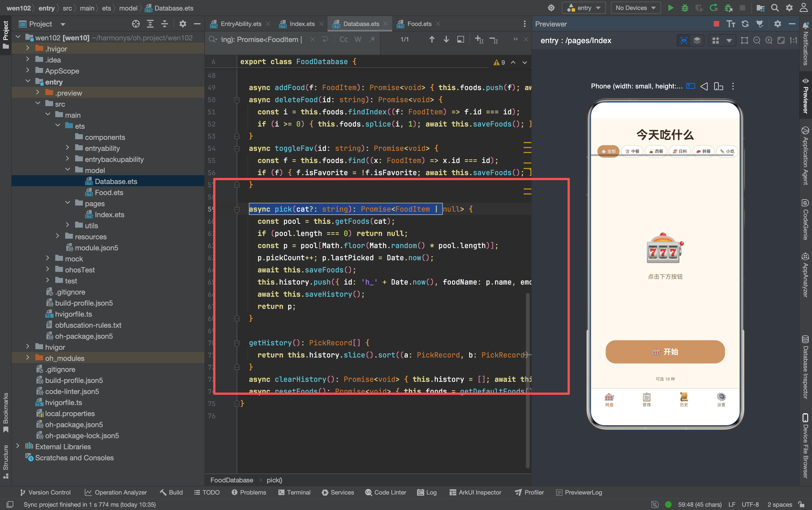
Task: Open Database Inspector side panel
Action: click(806, 367)
